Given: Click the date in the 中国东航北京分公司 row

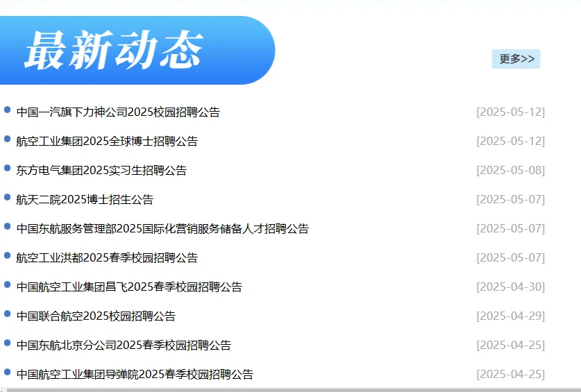Looking at the screenshot, I should pos(511,346).
